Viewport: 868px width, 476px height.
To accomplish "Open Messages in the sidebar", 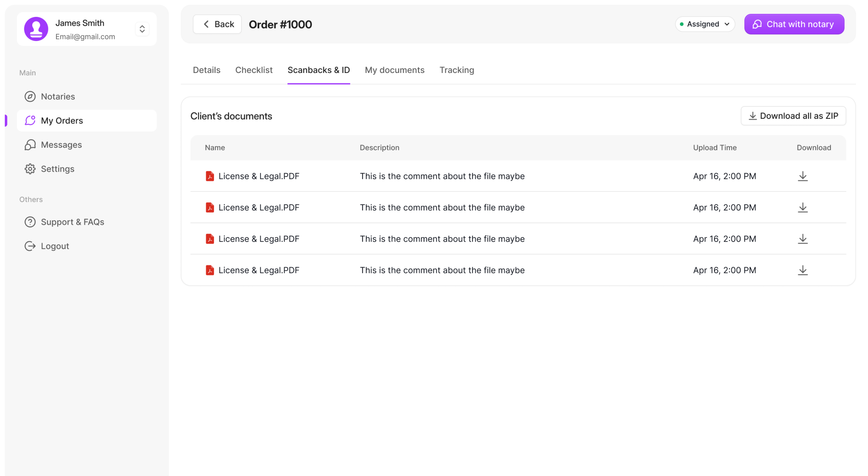I will (61, 145).
